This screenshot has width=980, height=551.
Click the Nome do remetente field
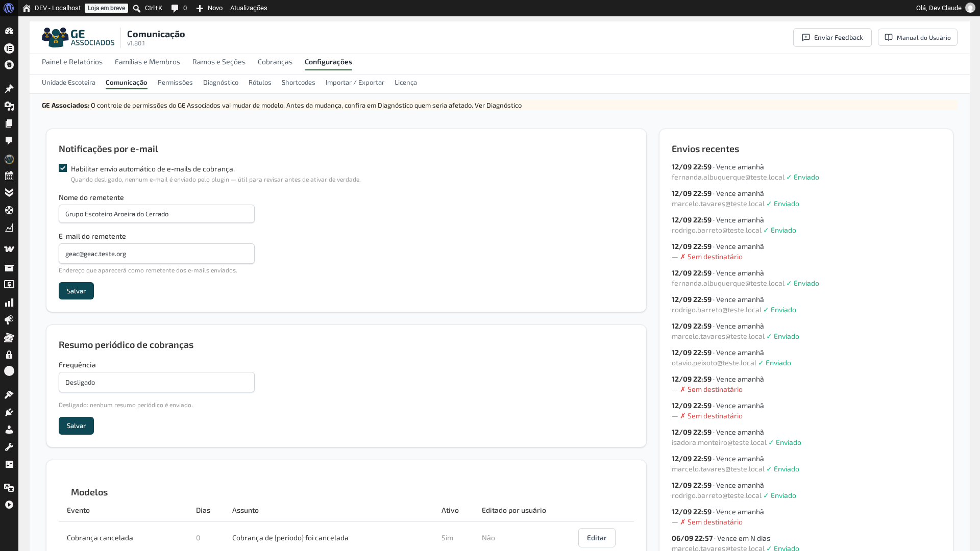[156, 214]
